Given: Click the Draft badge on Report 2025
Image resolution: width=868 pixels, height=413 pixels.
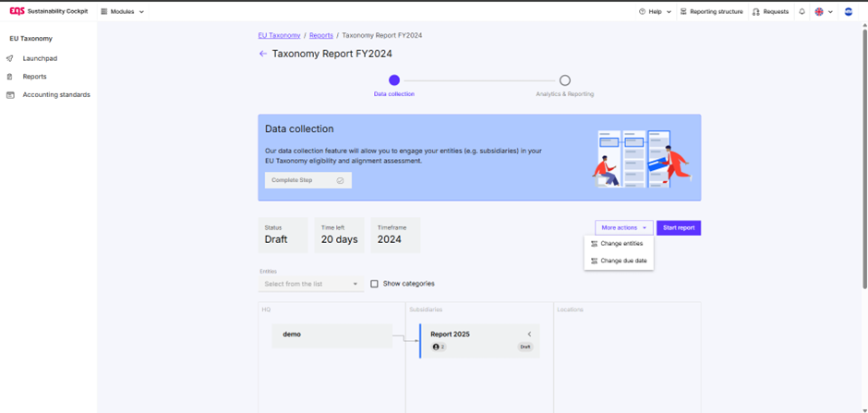Looking at the screenshot, I should [525, 347].
